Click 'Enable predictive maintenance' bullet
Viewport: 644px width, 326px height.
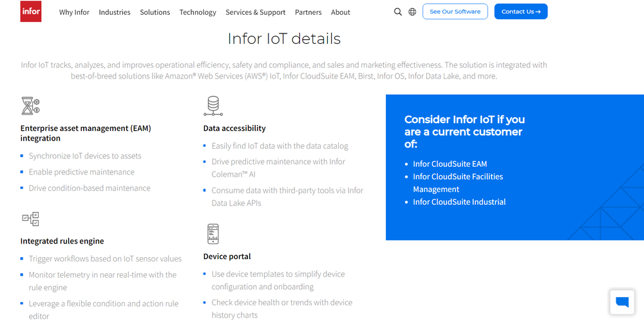click(x=81, y=172)
